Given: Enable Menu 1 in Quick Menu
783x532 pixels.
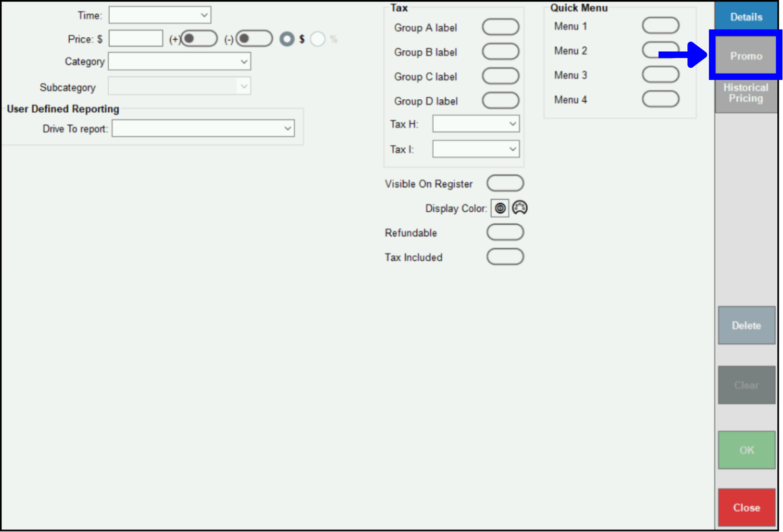Looking at the screenshot, I should [x=661, y=26].
